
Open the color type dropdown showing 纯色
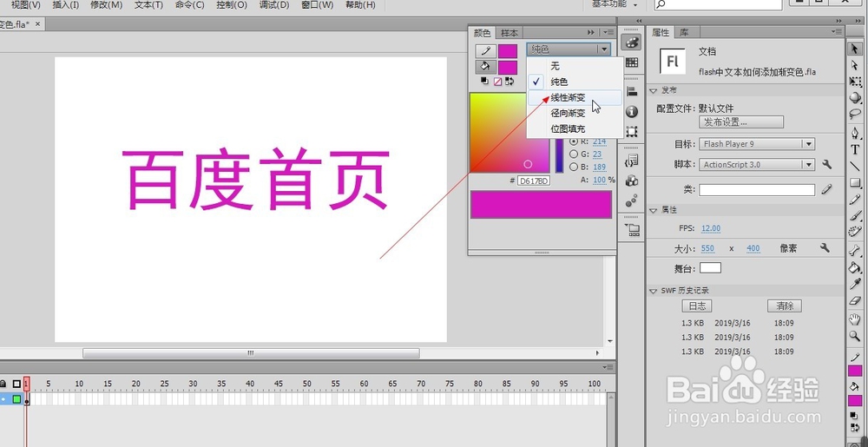point(569,49)
